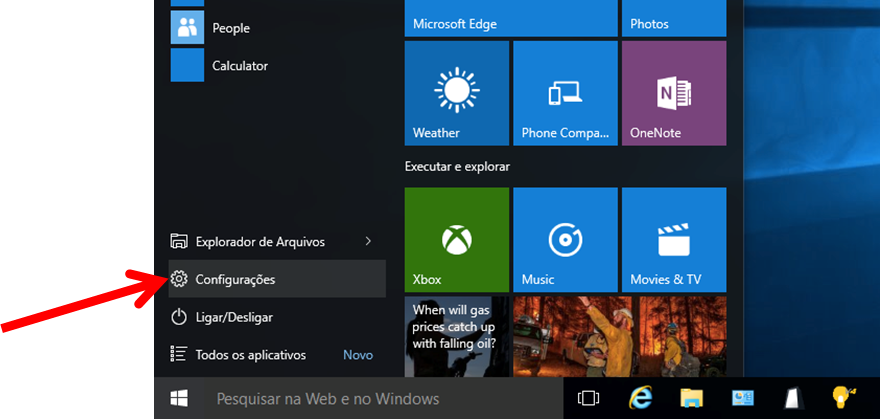Click the Explorador de Arquivos folder icon
Screen dimensions: 880x419
point(178,241)
